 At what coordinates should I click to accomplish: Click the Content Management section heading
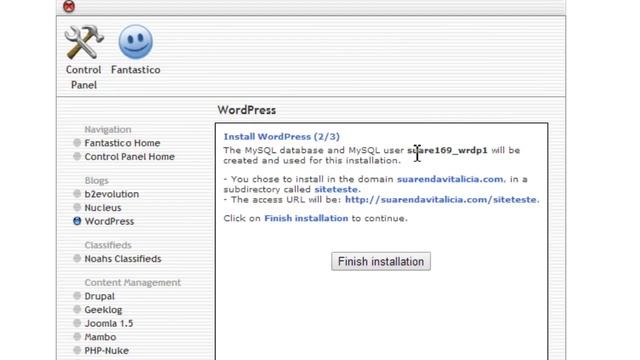point(133,282)
